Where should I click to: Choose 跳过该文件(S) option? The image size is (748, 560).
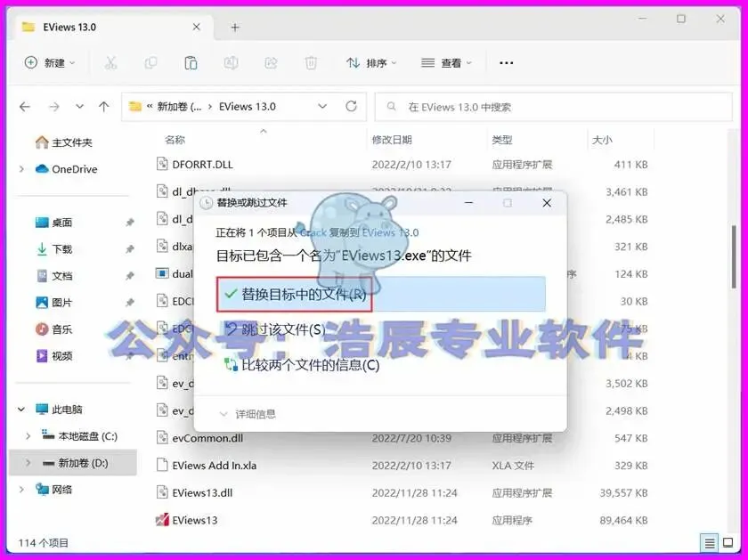click(275, 329)
